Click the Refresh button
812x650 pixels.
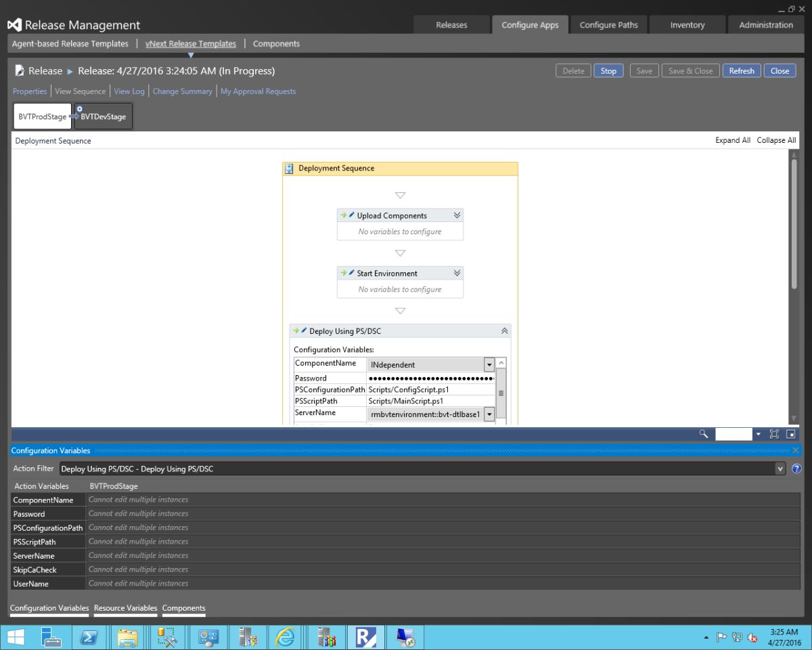tap(742, 70)
